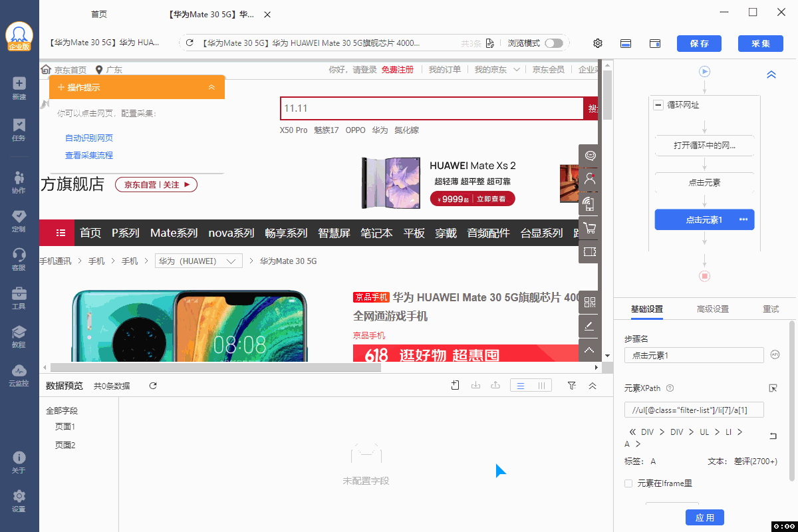Switch to the 重试 tab
The width and height of the screenshot is (798, 532).
coord(771,309)
